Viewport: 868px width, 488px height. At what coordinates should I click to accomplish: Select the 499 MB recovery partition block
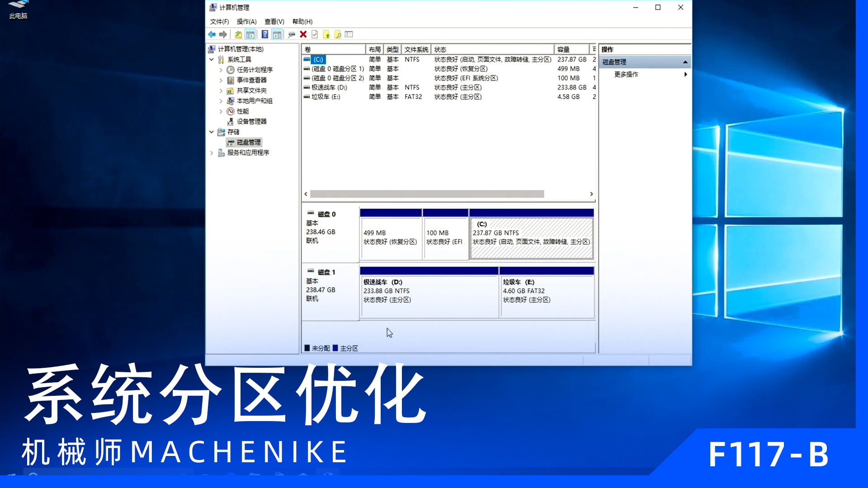pyautogui.click(x=391, y=234)
